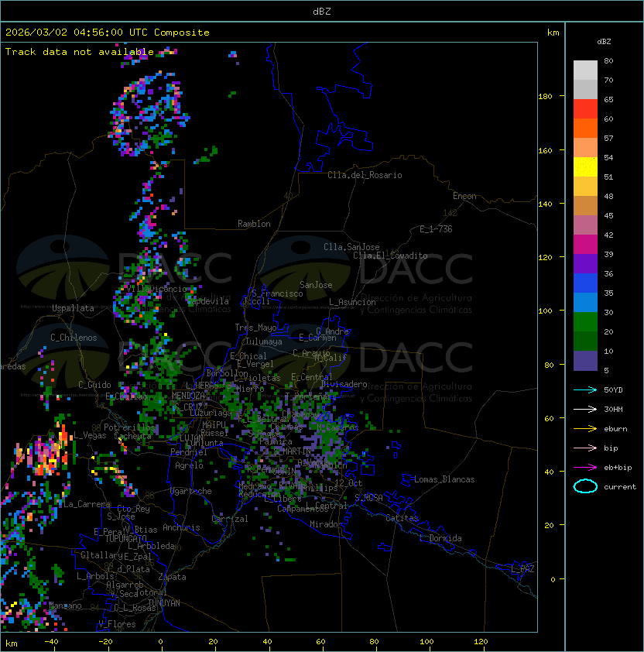Click the 'V_Flores' map label
This screenshot has height=652, width=644.
click(117, 623)
